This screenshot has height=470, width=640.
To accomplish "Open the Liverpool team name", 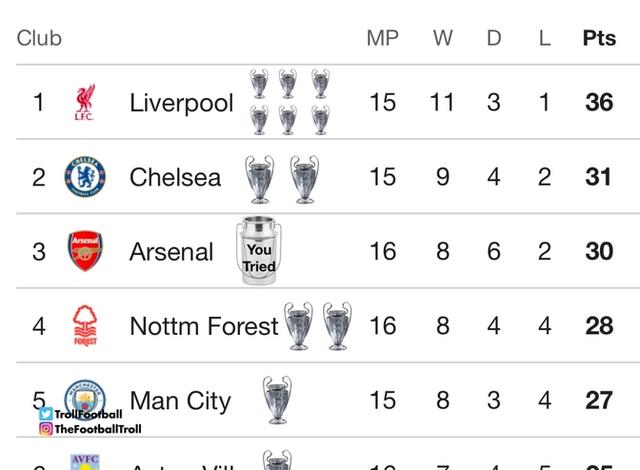I will coord(182,103).
